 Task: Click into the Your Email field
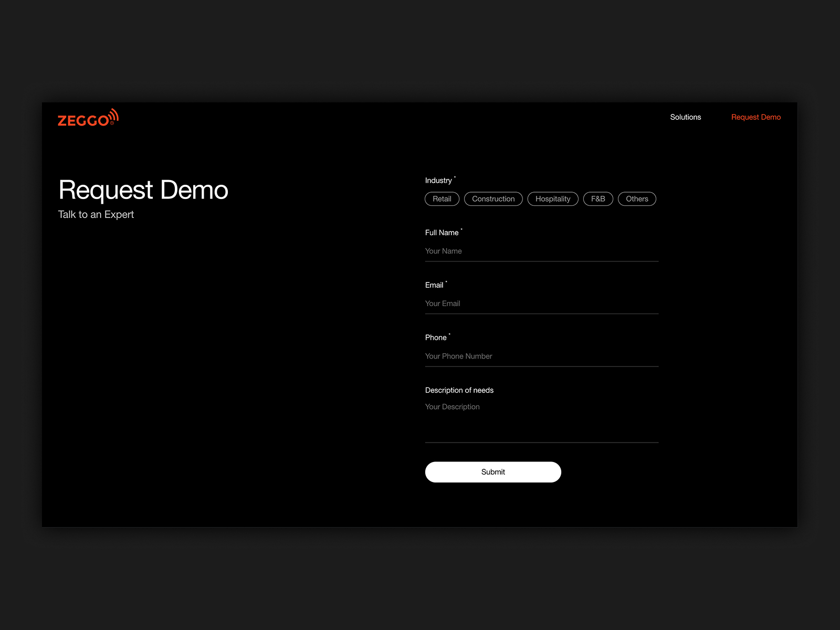(542, 304)
